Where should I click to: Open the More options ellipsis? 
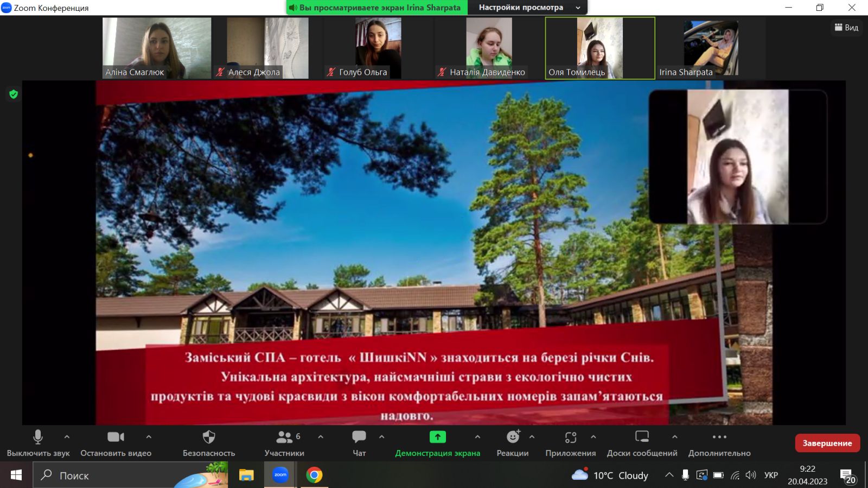(719, 438)
